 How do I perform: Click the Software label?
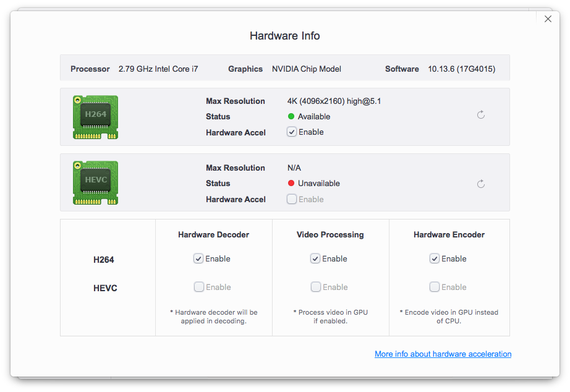402,69
